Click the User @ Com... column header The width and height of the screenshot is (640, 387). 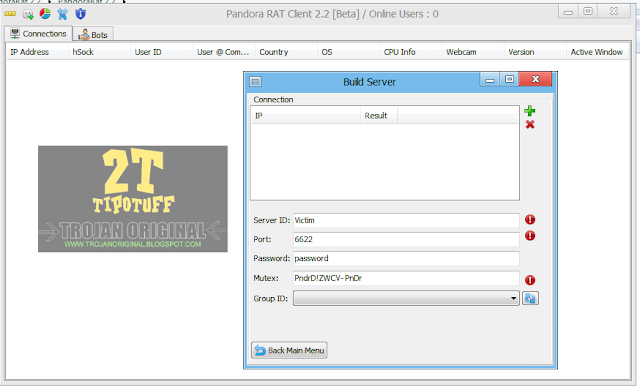(x=224, y=52)
